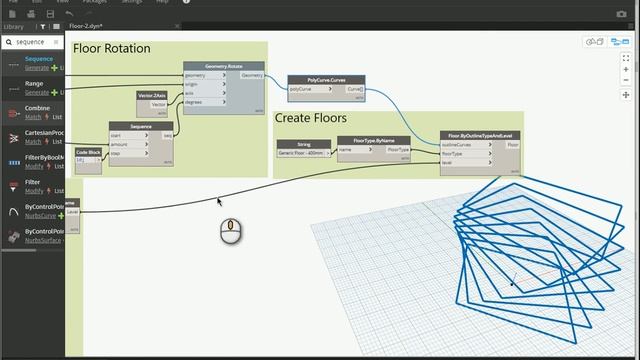Zoom out with the minus icon
Screen dimensions: 640x360
coord(626,80)
